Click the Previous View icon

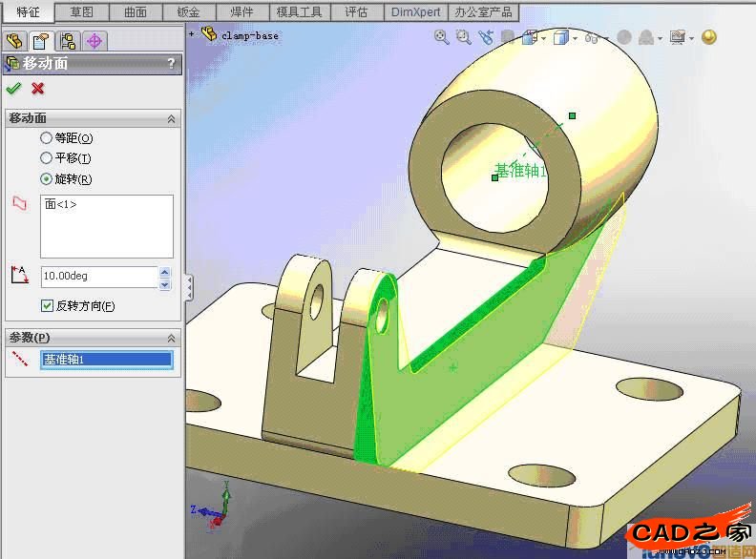pyautogui.click(x=487, y=37)
